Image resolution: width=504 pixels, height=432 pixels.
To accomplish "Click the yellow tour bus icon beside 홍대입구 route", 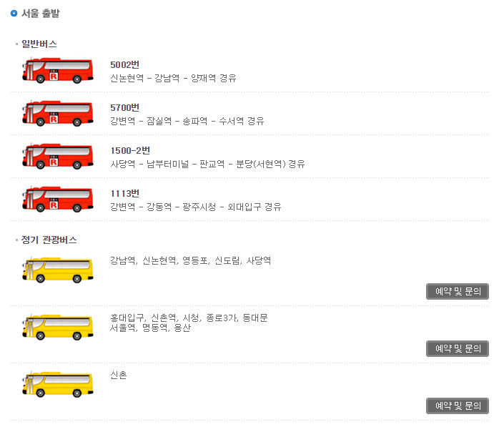I will pos(58,328).
